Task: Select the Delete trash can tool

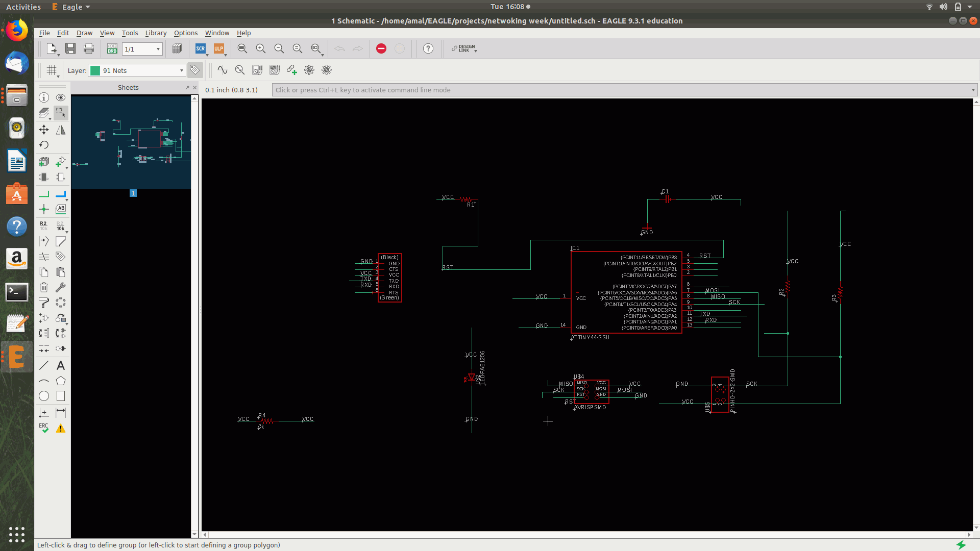Action: click(44, 287)
